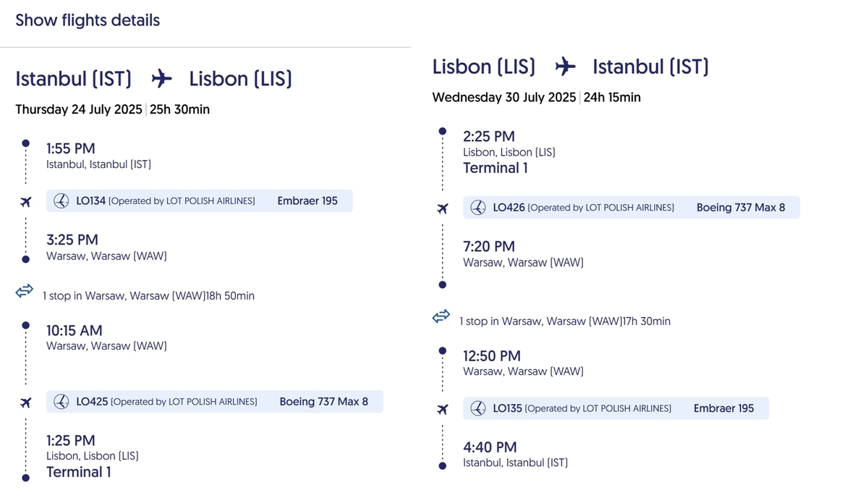Select the LO425 Boeing 737 Max 8 segment
Image resolution: width=868 pixels, height=498 pixels.
point(215,402)
